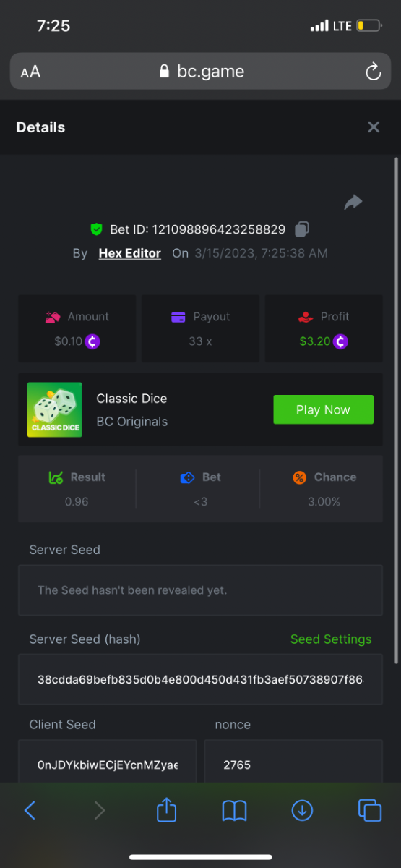Copy the Bet ID with copy icon
Image resolution: width=401 pixels, height=868 pixels.
pos(302,229)
